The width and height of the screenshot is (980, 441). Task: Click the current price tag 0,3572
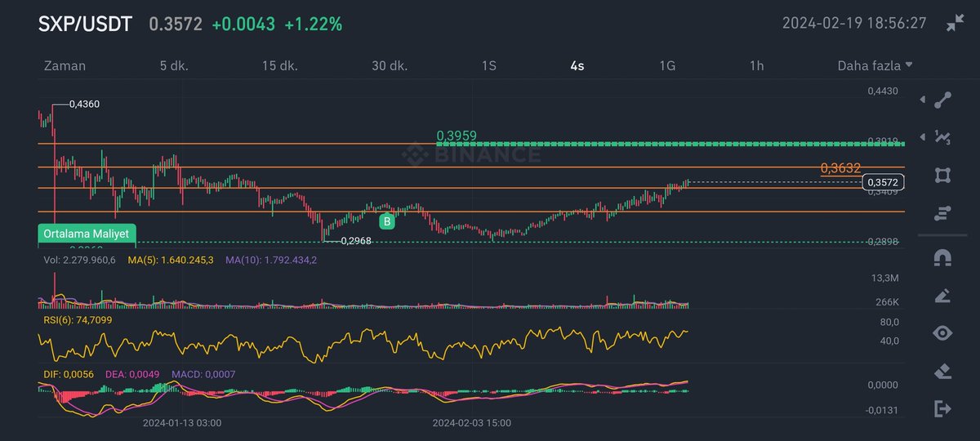tap(884, 182)
